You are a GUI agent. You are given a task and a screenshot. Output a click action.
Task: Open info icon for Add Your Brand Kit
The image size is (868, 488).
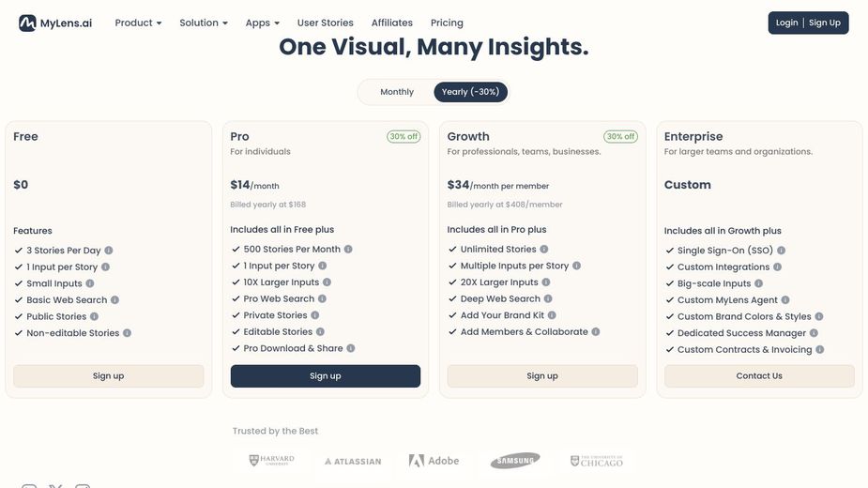[552, 315]
